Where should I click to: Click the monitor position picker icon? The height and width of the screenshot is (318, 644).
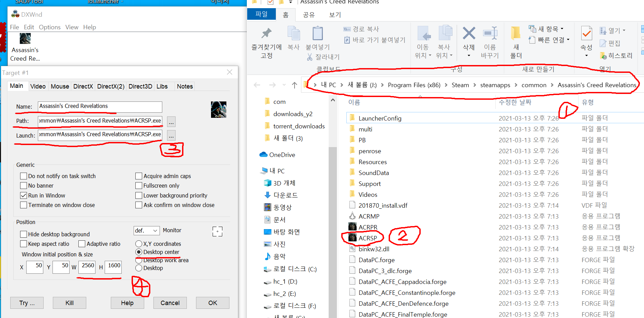point(217,232)
